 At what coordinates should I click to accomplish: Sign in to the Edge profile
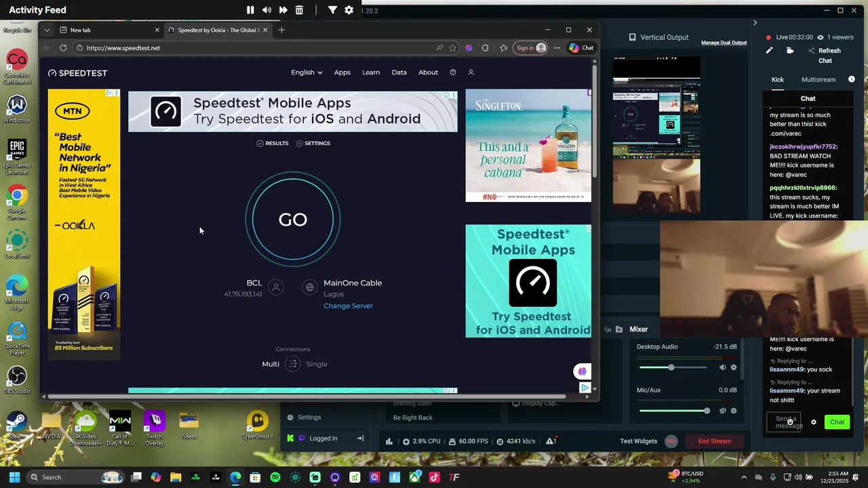(530, 48)
